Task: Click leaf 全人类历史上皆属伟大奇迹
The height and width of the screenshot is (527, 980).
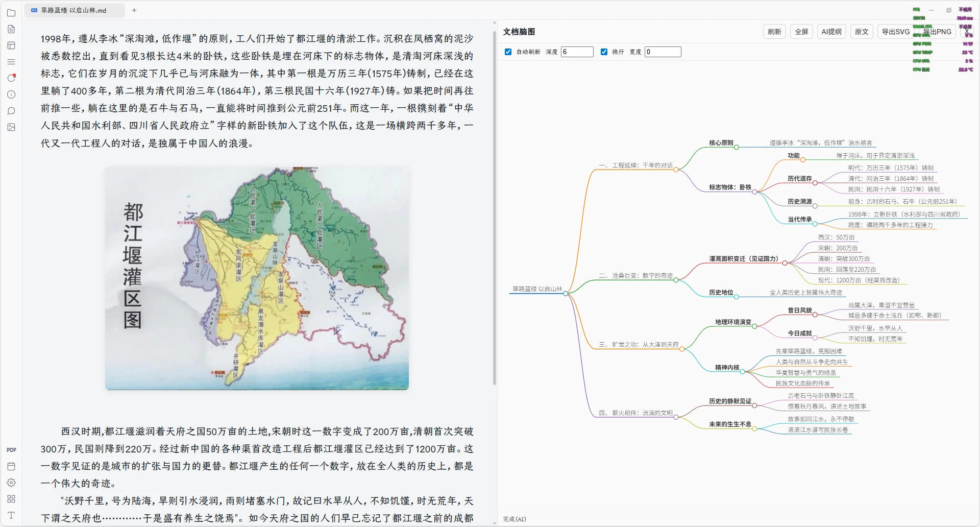Action: click(806, 293)
